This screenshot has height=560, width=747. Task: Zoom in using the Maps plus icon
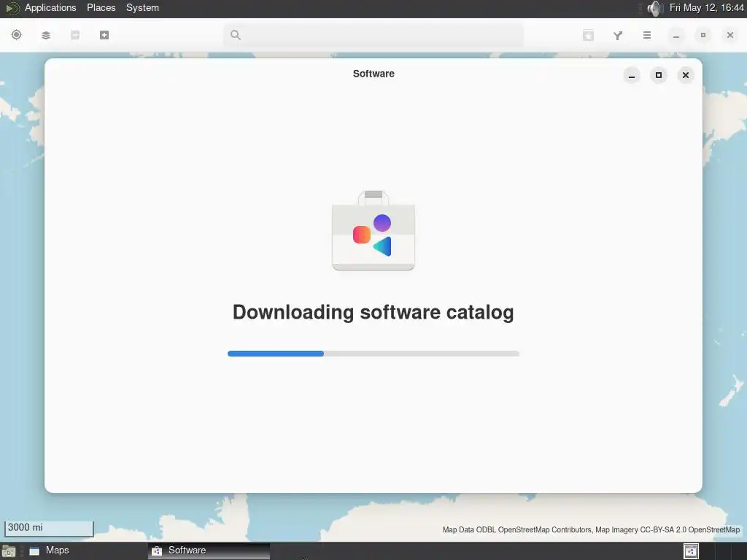(x=104, y=35)
